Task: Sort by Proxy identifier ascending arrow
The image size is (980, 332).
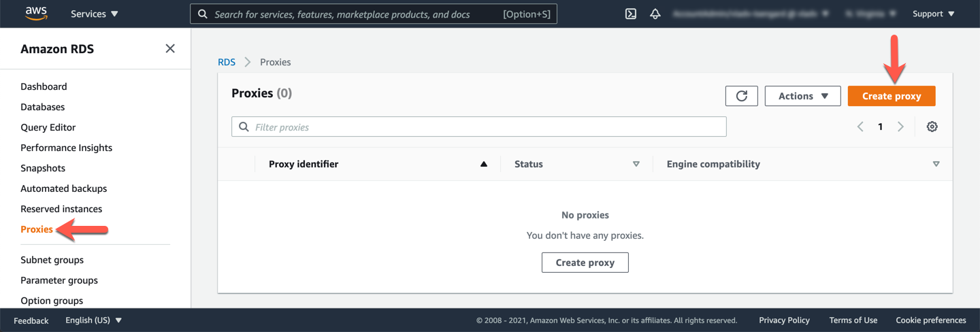Action: coord(484,164)
